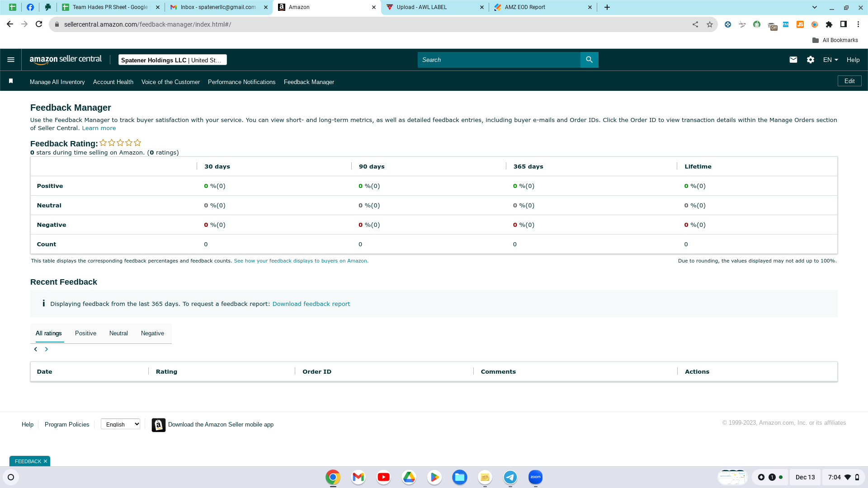Click the blue FBA extension icon
868x488 pixels.
[x=786, y=24]
